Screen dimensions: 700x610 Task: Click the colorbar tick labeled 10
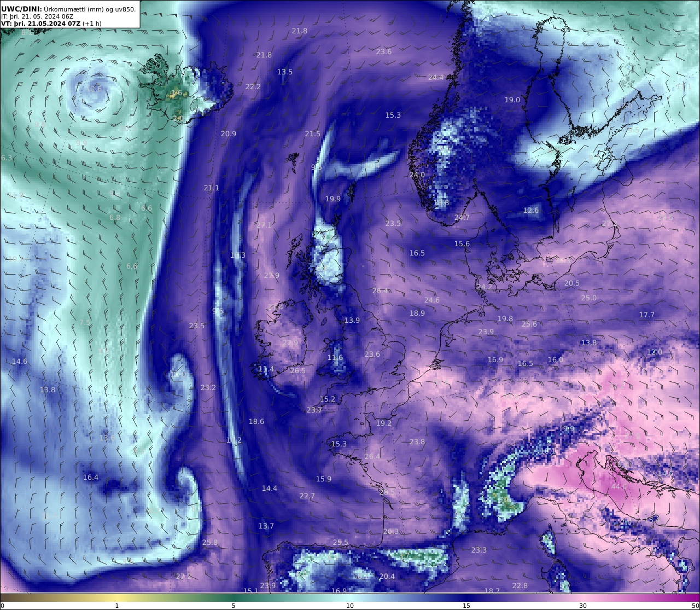(x=350, y=606)
